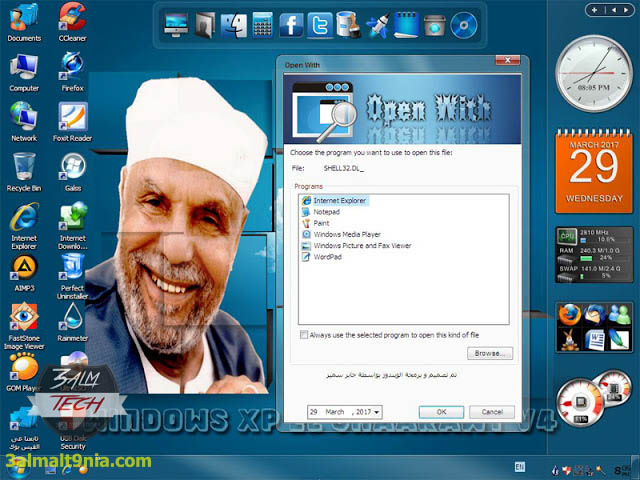Select Notepad in the Programs list
The image size is (640, 480).
tap(321, 212)
